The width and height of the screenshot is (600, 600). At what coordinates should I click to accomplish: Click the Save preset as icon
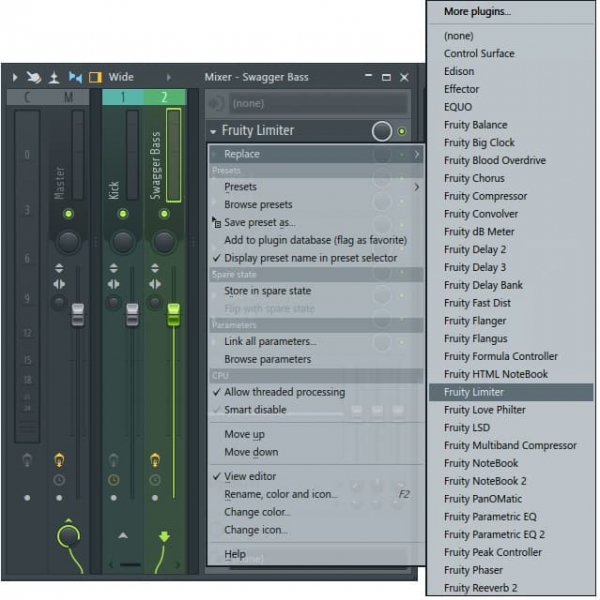click(x=217, y=223)
